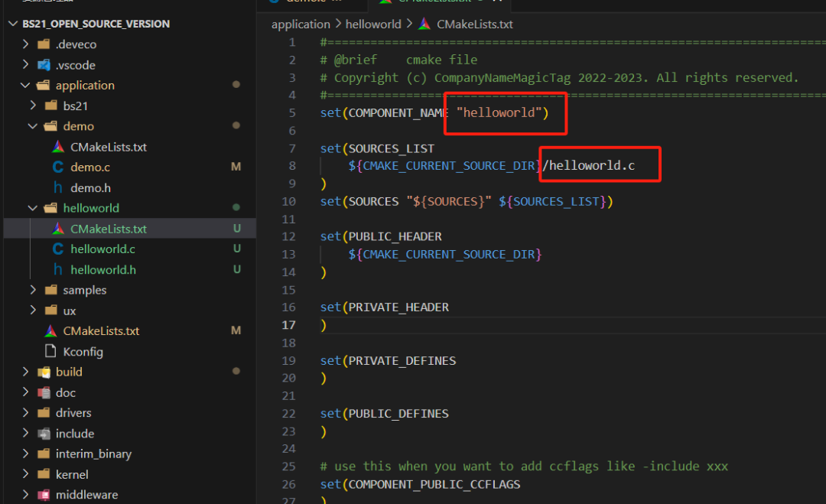Click CMake icon of selected CMakeLists.txt
826x504 pixels.
[58, 229]
